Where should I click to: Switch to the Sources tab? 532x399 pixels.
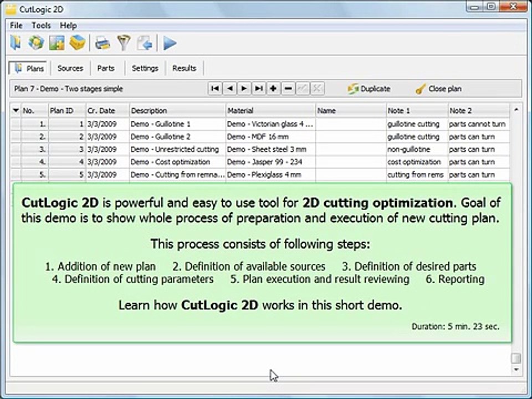(x=70, y=68)
